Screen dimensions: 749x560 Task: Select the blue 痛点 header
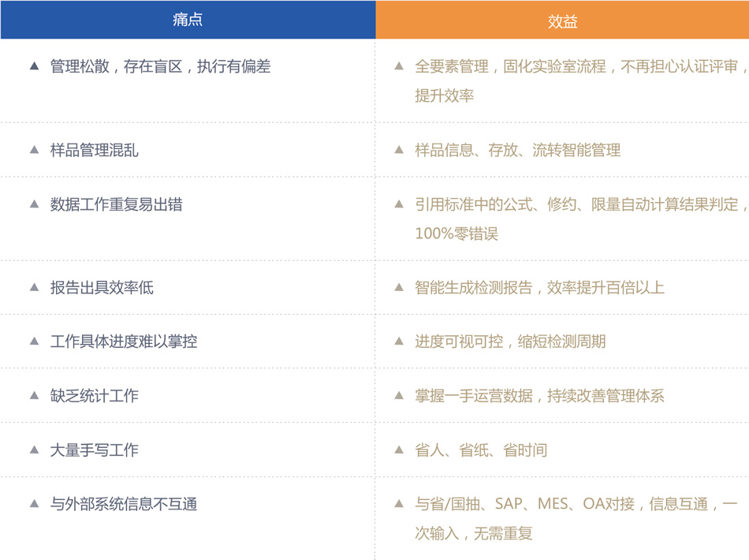(x=188, y=20)
